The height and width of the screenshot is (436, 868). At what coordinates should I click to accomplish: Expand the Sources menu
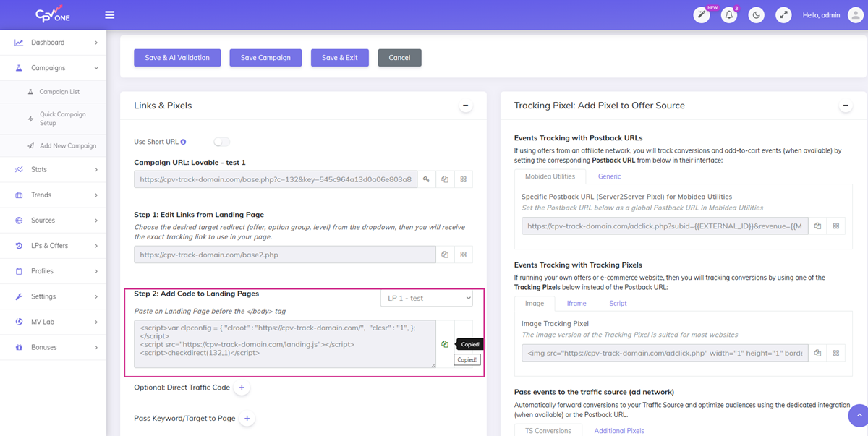tap(96, 221)
